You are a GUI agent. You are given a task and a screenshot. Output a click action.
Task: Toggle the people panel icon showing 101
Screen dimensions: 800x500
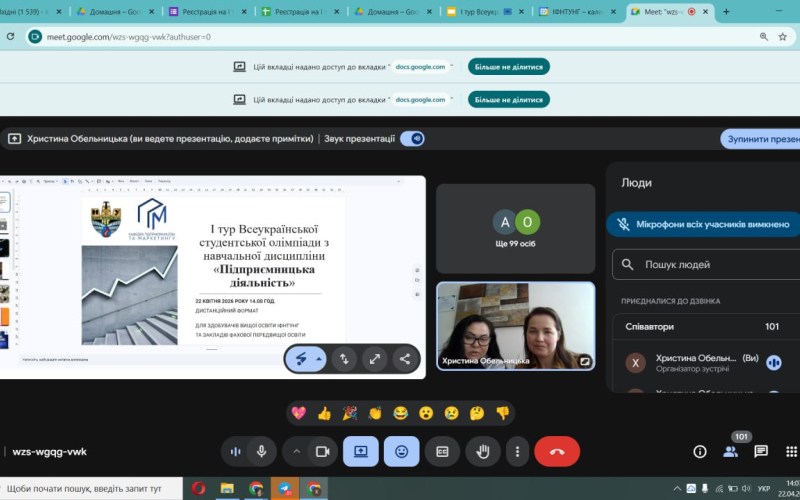point(731,452)
